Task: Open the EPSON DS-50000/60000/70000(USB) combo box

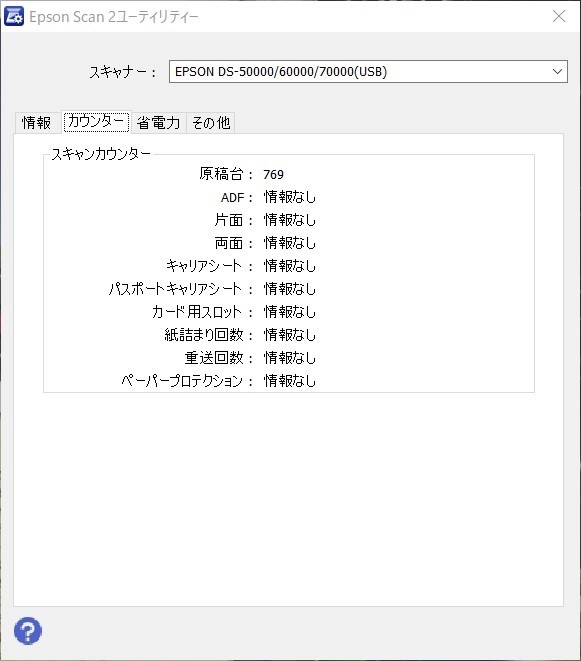Action: 368,72
